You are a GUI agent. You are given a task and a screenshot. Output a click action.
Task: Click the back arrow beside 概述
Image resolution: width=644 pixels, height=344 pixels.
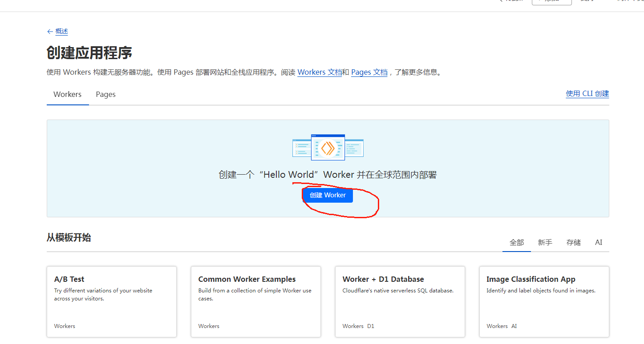[50, 32]
